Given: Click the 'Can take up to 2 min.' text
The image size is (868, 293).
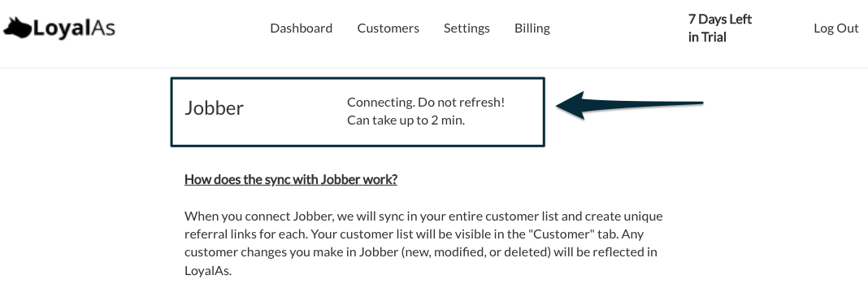Looking at the screenshot, I should 406,120.
